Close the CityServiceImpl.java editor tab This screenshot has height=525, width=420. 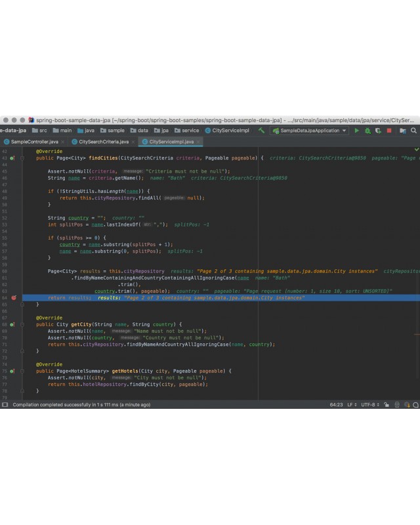click(x=198, y=142)
